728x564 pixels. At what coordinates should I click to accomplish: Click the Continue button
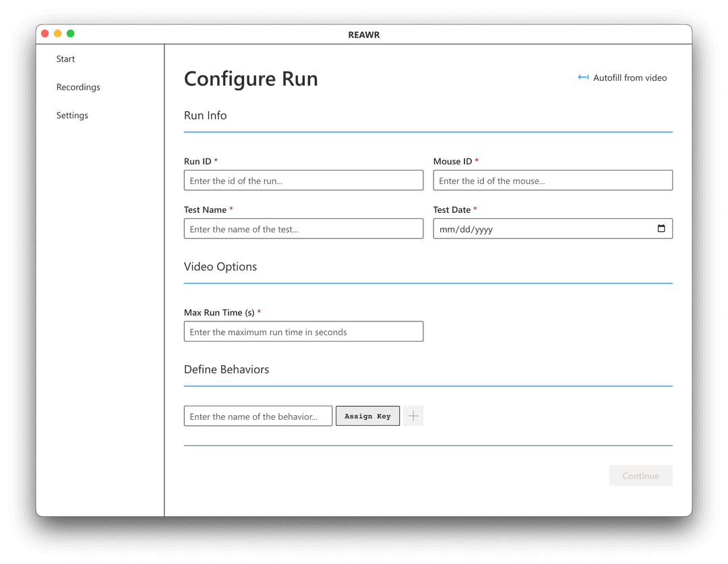pyautogui.click(x=640, y=475)
